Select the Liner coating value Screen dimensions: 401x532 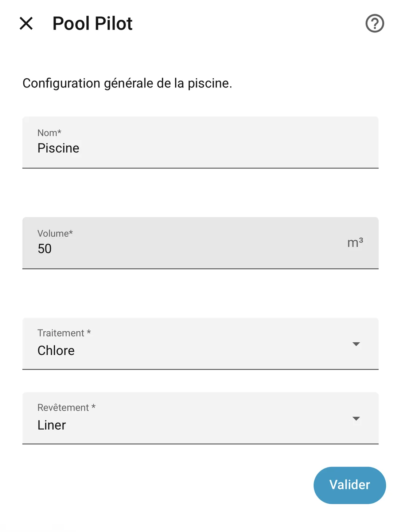coord(52,425)
